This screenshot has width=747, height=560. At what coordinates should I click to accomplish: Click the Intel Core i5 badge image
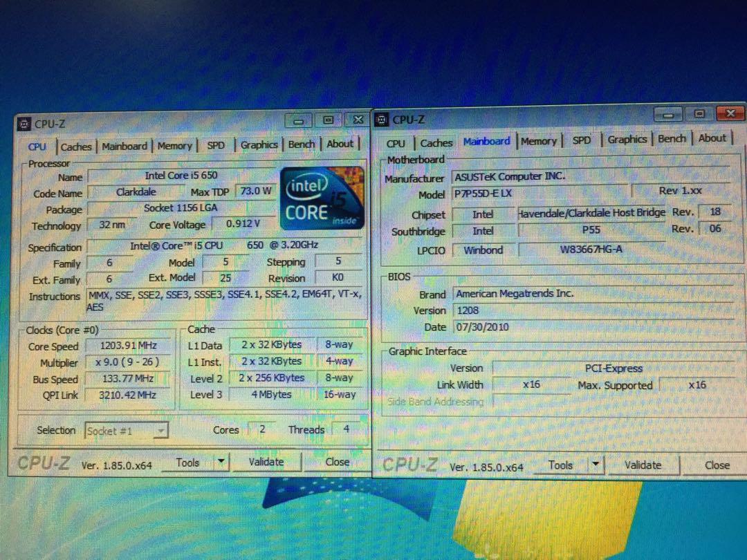[x=321, y=200]
